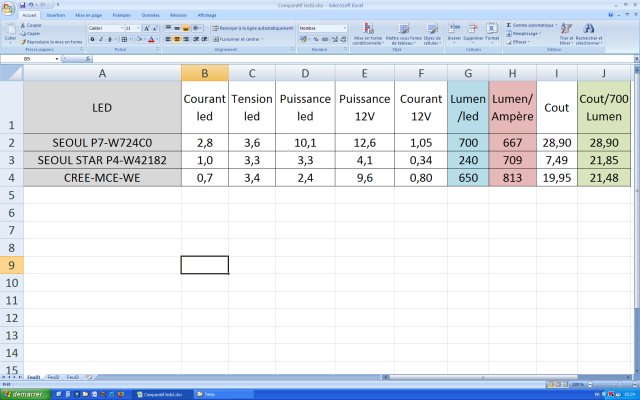Click column H header
640x400 pixels.
pos(512,73)
